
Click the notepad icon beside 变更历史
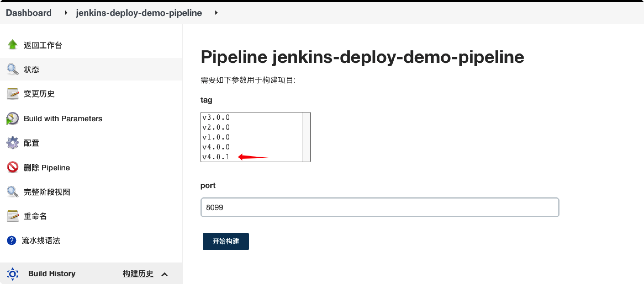tap(12, 94)
